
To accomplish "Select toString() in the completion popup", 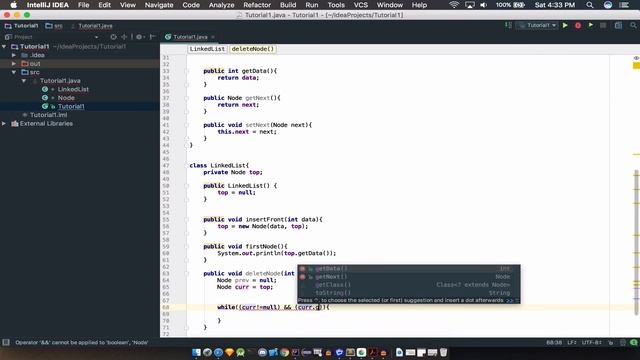I will pos(409,293).
